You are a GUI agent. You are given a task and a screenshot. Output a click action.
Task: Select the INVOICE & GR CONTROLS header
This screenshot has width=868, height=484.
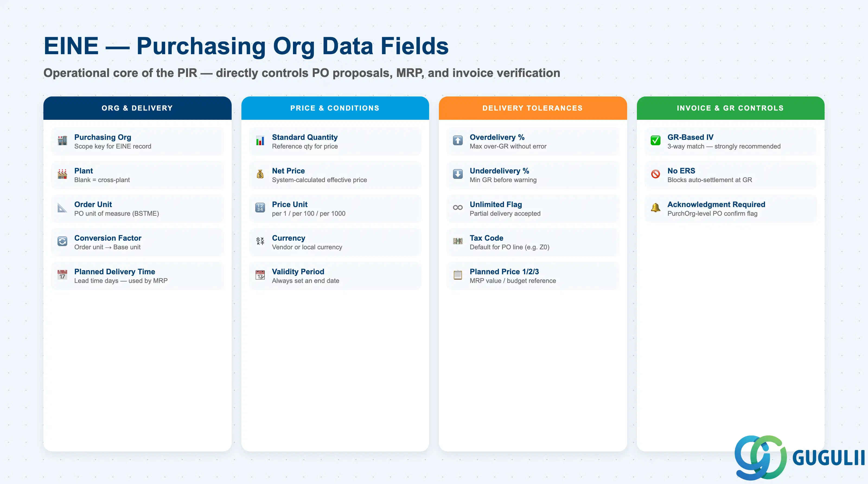click(730, 108)
